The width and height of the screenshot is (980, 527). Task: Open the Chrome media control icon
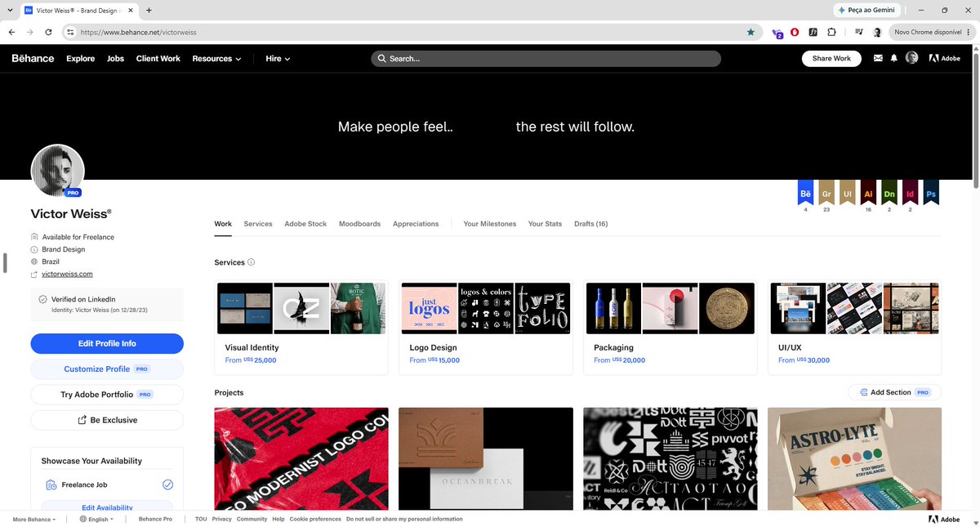[859, 32]
